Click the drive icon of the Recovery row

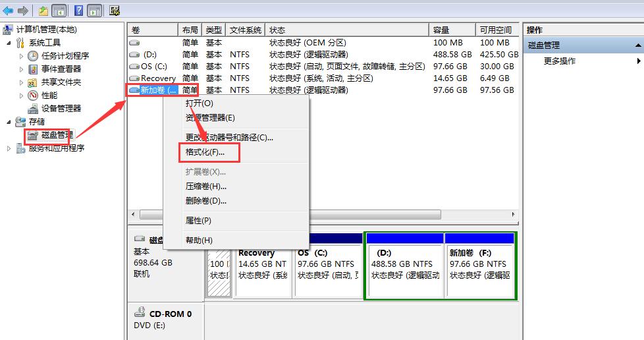(x=134, y=78)
